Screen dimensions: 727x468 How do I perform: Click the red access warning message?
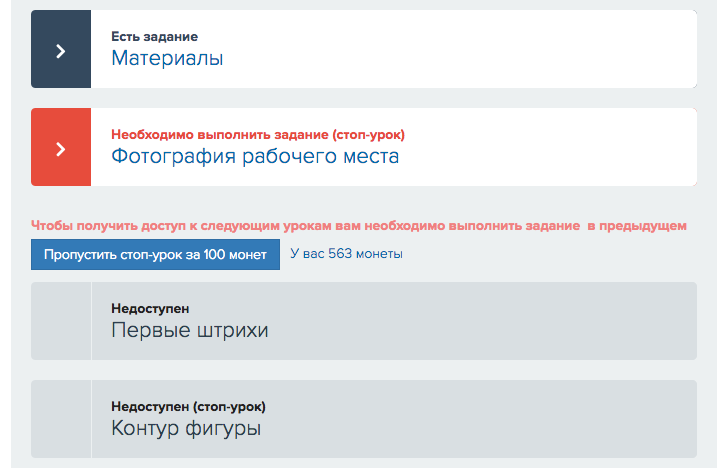[359, 226]
